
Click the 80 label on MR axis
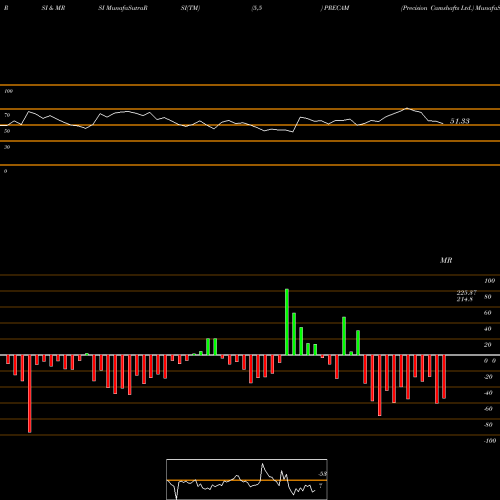pos(487,297)
